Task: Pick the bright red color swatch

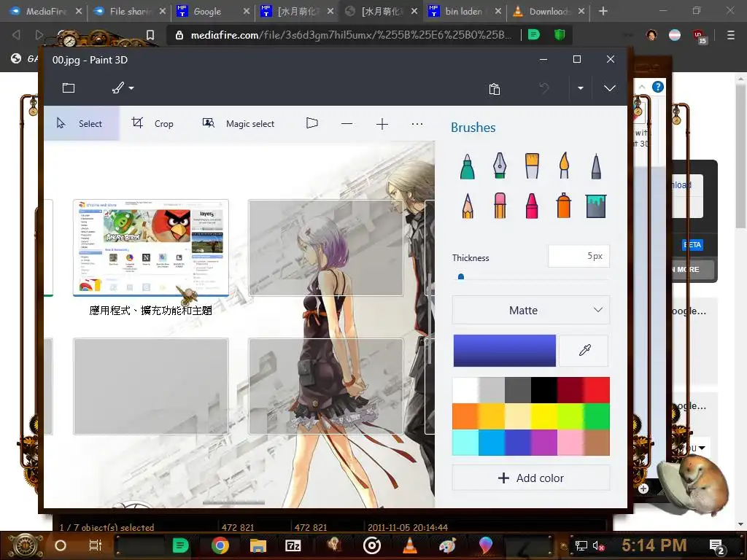Action: click(x=597, y=390)
